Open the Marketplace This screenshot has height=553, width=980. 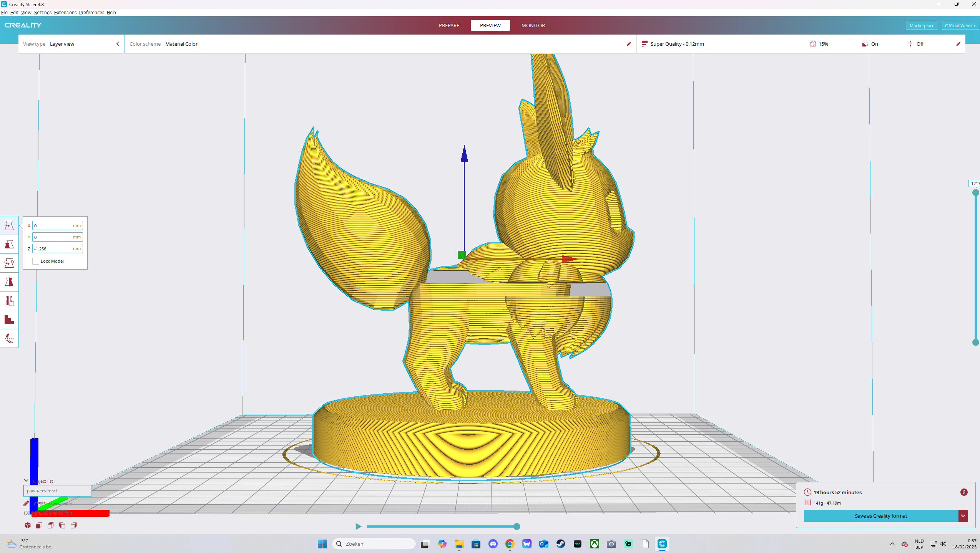pos(922,26)
